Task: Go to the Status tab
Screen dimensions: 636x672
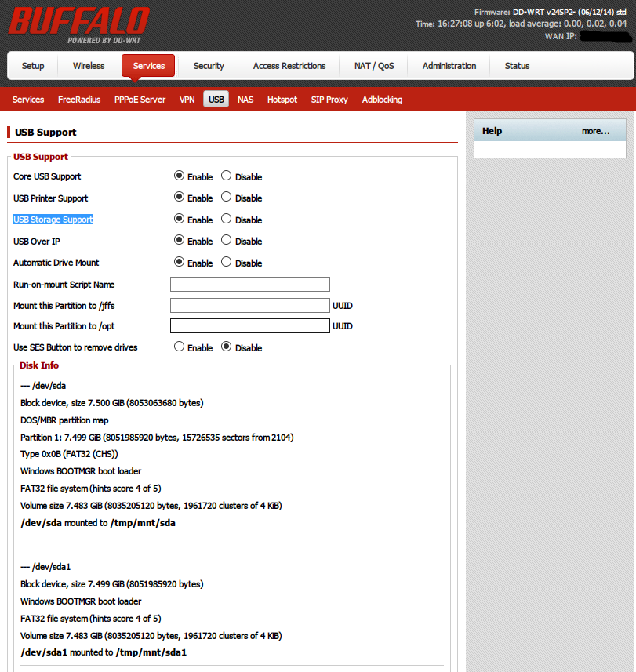Action: point(517,66)
